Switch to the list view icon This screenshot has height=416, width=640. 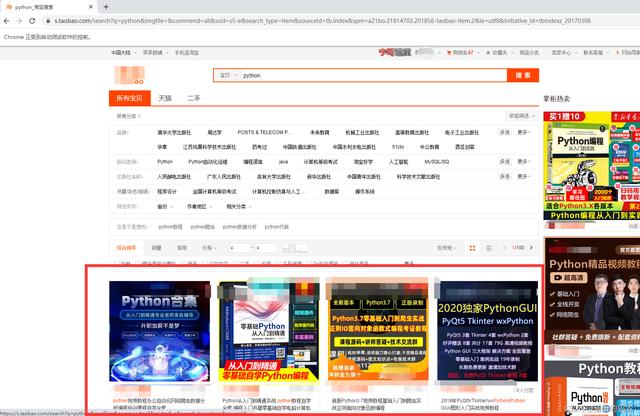click(x=488, y=248)
